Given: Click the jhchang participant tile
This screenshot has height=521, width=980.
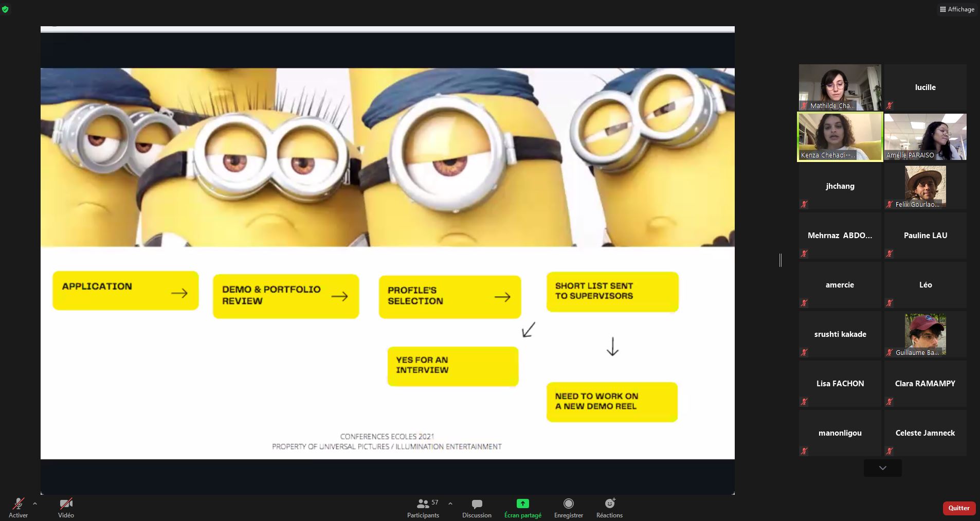Looking at the screenshot, I should (x=840, y=186).
